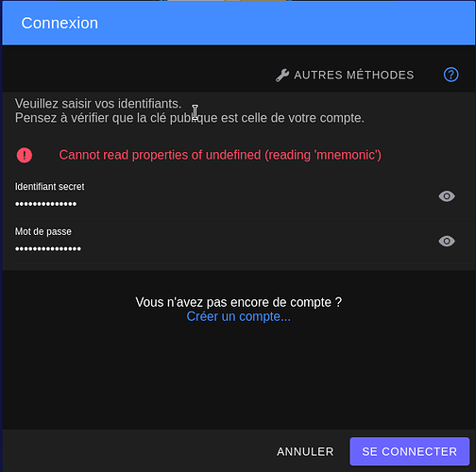The width and height of the screenshot is (476, 472).
Task: Click the SE CONNECTER button
Action: 409,451
